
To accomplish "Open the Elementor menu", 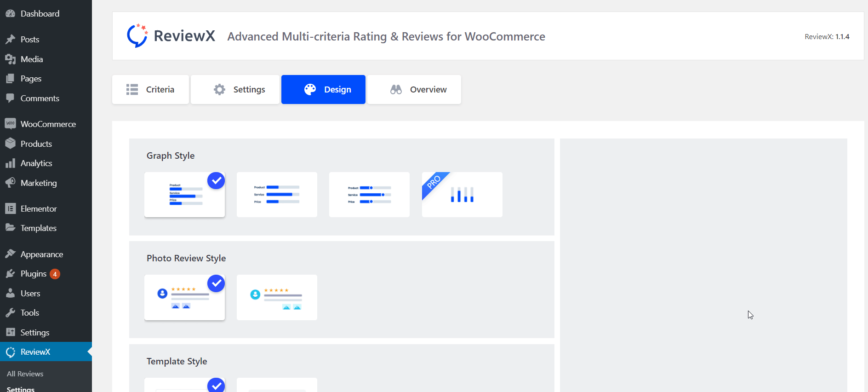I will (x=46, y=208).
